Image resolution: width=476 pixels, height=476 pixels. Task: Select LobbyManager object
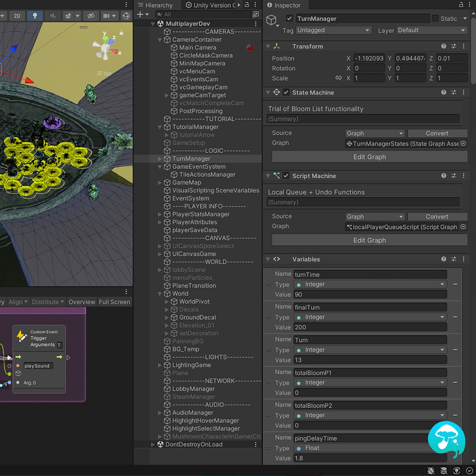pyautogui.click(x=193, y=389)
